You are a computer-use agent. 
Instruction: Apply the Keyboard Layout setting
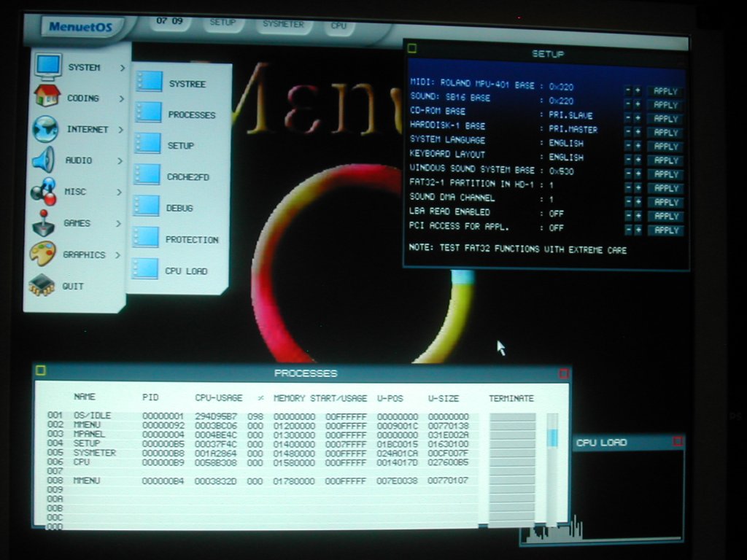point(665,160)
